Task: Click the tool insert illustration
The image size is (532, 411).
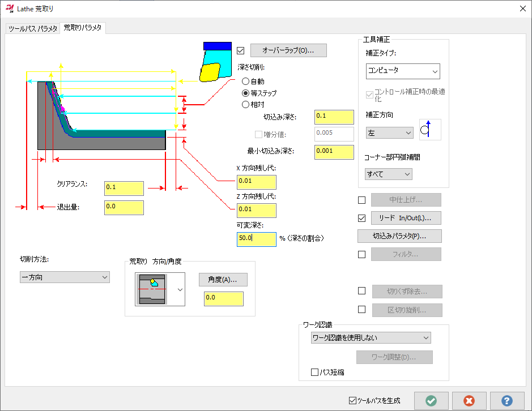Action: coord(216,62)
